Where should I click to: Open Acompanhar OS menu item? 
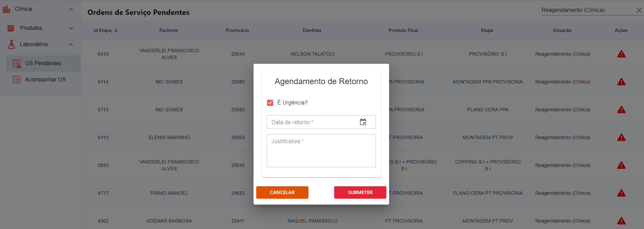coord(45,80)
